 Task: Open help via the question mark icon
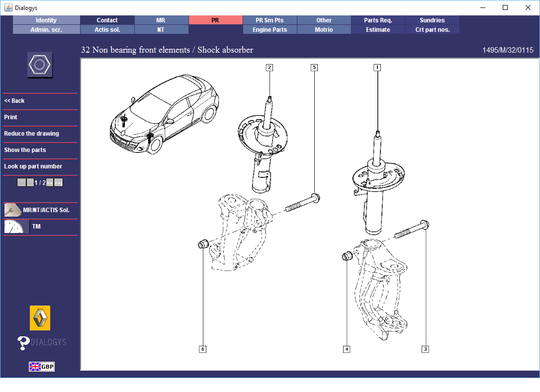23,342
